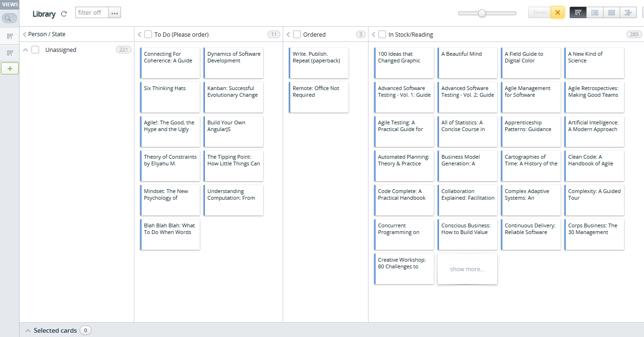Collapse the Unassigned row
644x337 pixels.
click(x=26, y=50)
